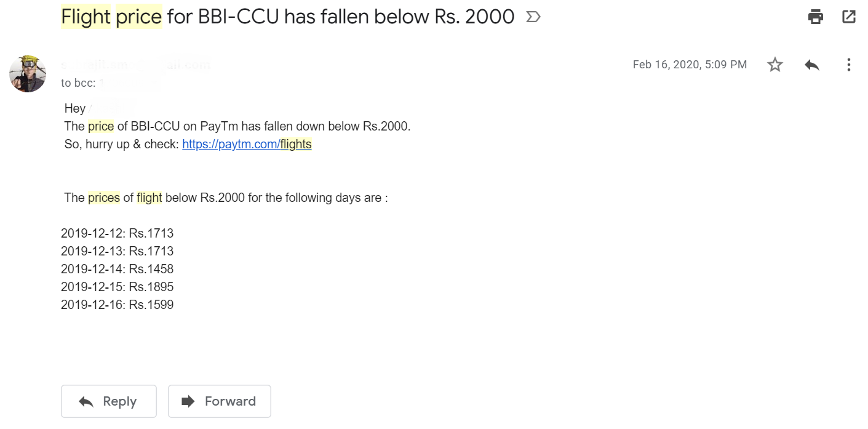
Task: Print this email using the printer icon
Action: 816,17
